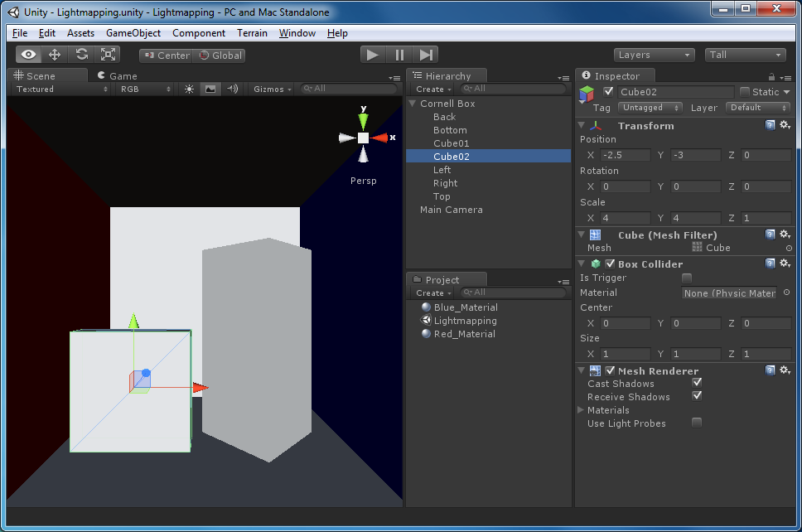
Task: Open the GameObject menu
Action: (x=133, y=33)
